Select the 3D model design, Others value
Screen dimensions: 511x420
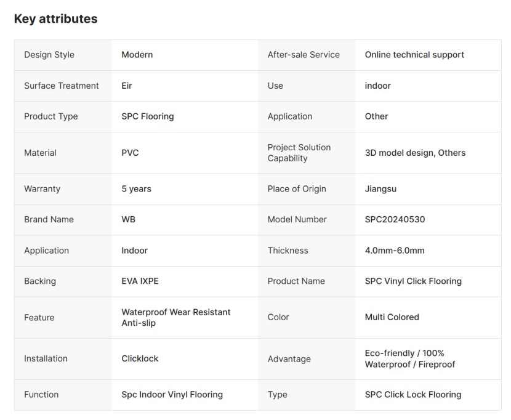(415, 153)
